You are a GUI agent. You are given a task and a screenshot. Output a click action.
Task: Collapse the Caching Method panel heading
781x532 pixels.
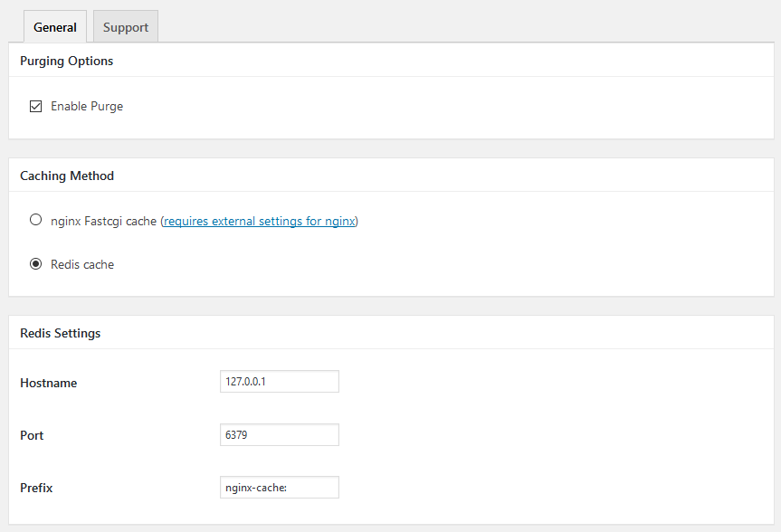pyautogui.click(x=67, y=176)
